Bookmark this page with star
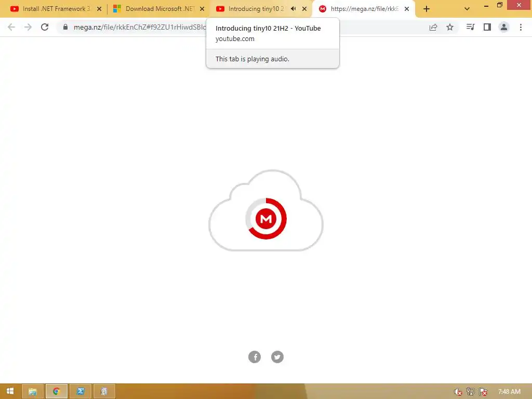The height and width of the screenshot is (399, 532). click(x=450, y=27)
